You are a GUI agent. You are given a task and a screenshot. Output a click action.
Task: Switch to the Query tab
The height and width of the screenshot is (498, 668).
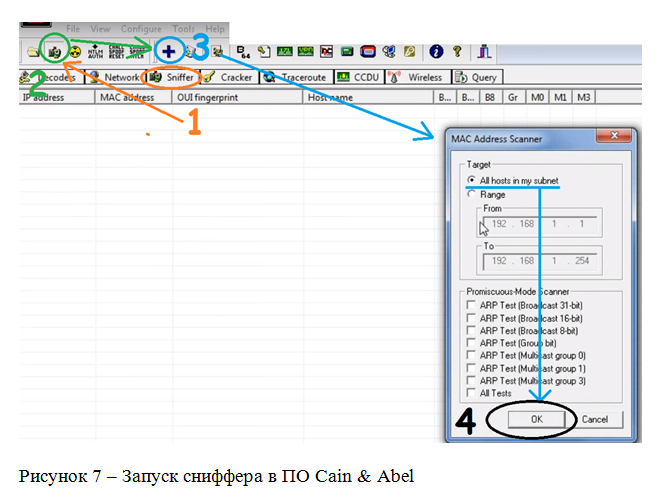coord(477,78)
